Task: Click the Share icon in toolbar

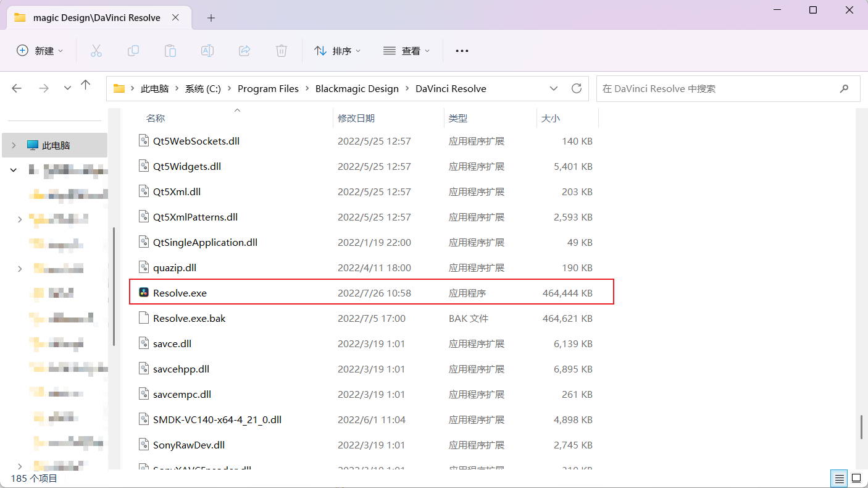Action: click(244, 51)
